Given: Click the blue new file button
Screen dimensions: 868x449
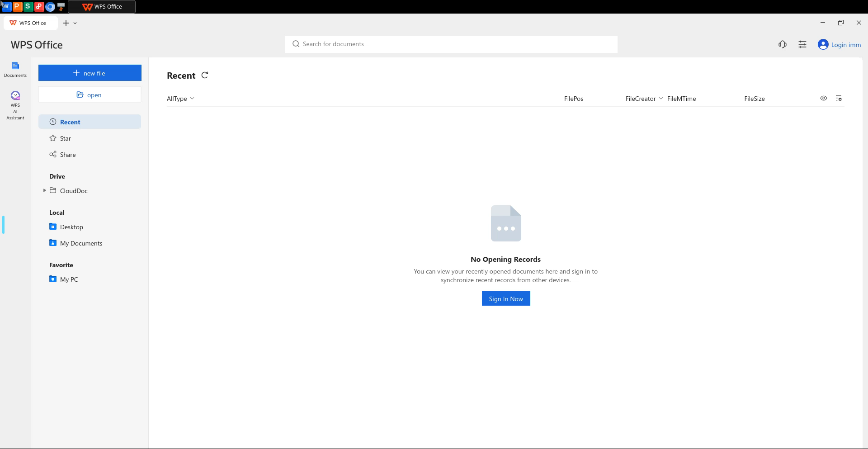Looking at the screenshot, I should coord(90,73).
